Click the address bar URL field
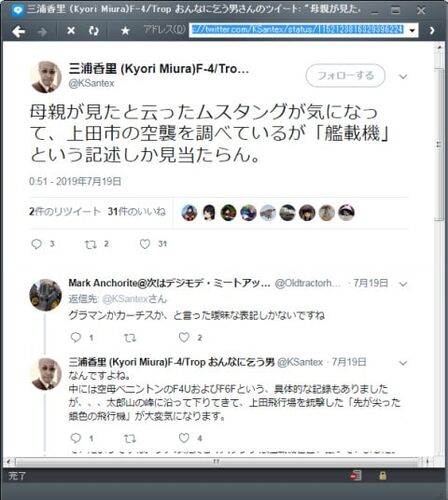The height and width of the screenshot is (500, 448). click(x=297, y=30)
